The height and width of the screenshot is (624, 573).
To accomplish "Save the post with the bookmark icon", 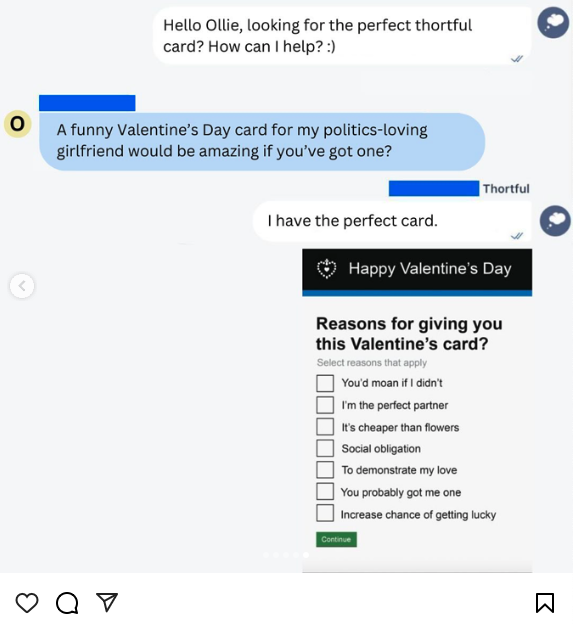I will (x=545, y=603).
